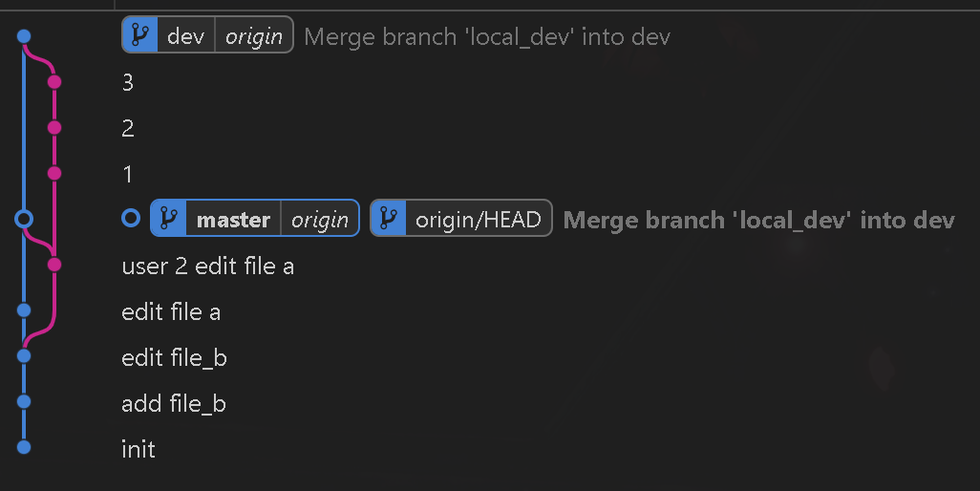Select the top merge commit graph node
This screenshot has height=491, width=980.
pos(24,36)
